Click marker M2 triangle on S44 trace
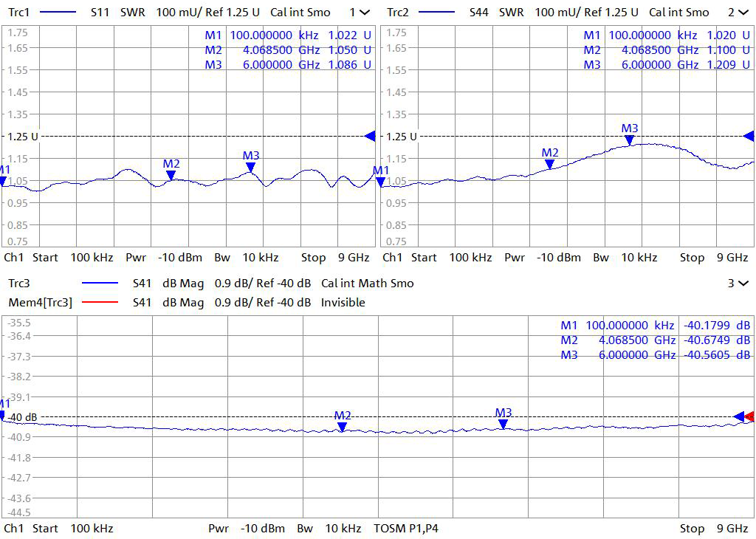Viewport: 756px width, 539px height. [x=550, y=164]
